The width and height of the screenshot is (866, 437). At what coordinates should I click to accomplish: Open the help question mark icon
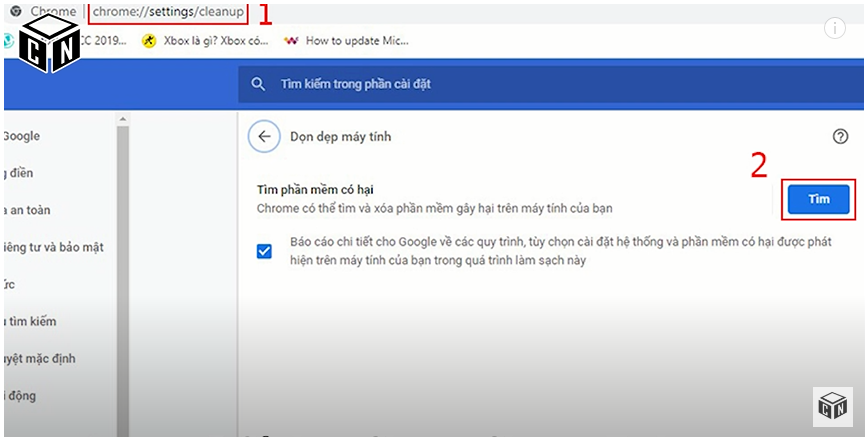(x=840, y=136)
